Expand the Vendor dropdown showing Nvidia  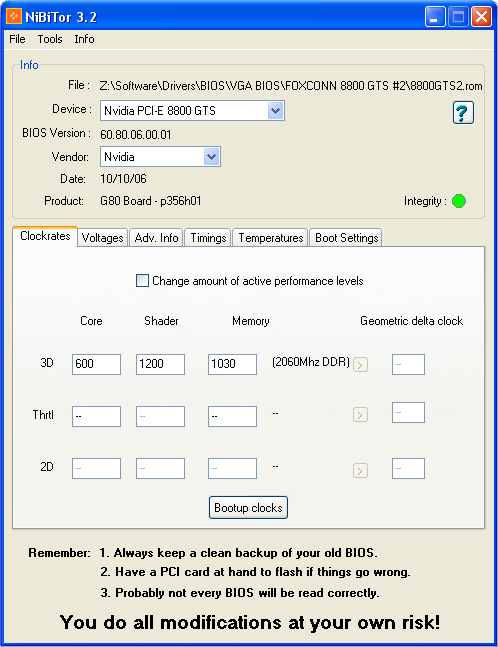tap(211, 157)
